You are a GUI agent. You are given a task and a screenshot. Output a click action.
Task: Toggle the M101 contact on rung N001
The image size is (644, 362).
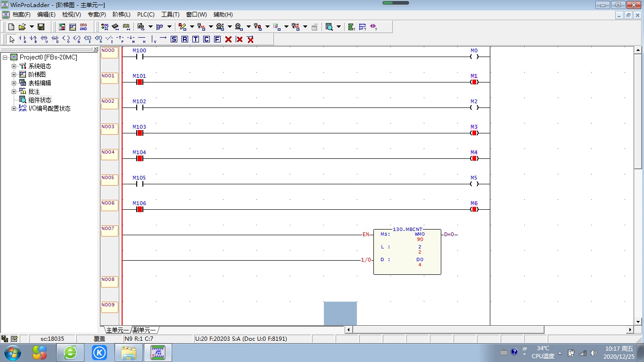point(139,82)
